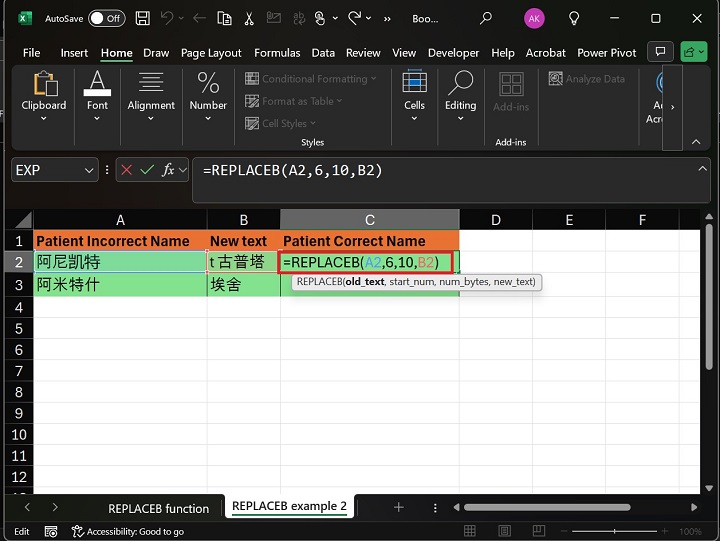The image size is (720, 541).
Task: Confirm formula with the Enter checkmark
Action: [147, 170]
